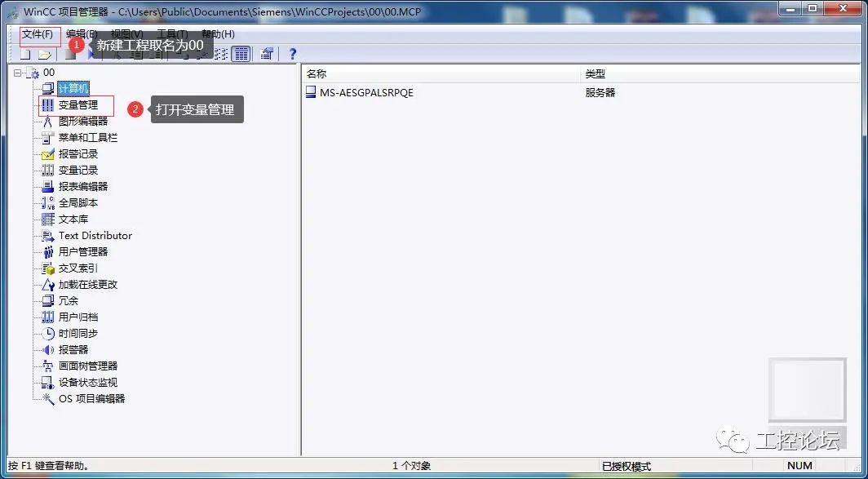Screen dimensions: 868x479
Task: Select the 菜单和工具栏 icon
Action: tap(49, 138)
